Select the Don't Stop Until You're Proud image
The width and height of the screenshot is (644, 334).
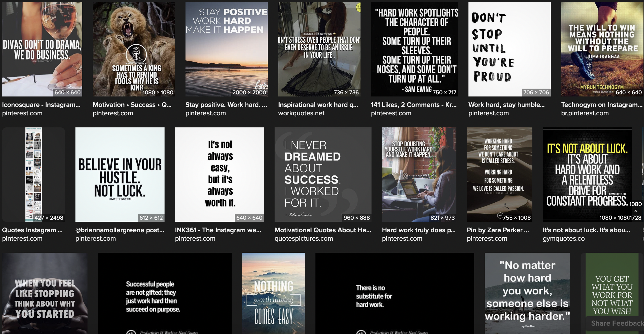click(509, 49)
